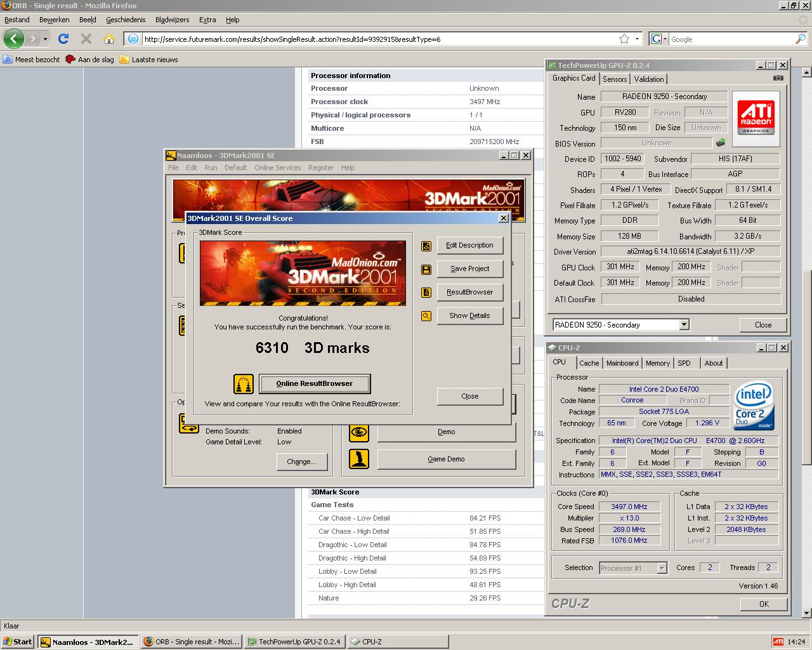Image resolution: width=812 pixels, height=650 pixels.
Task: Switch to the Sensors tab in GPU-Z
Action: [x=615, y=79]
